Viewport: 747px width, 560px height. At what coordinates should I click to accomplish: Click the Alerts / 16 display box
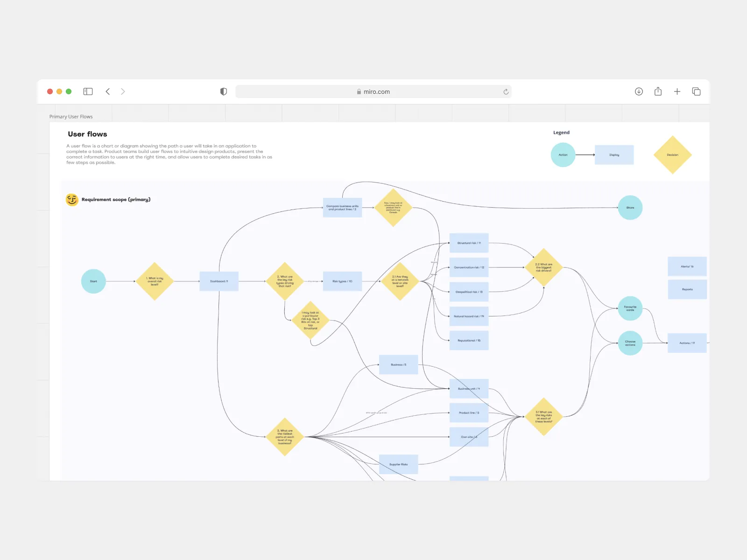click(x=687, y=266)
